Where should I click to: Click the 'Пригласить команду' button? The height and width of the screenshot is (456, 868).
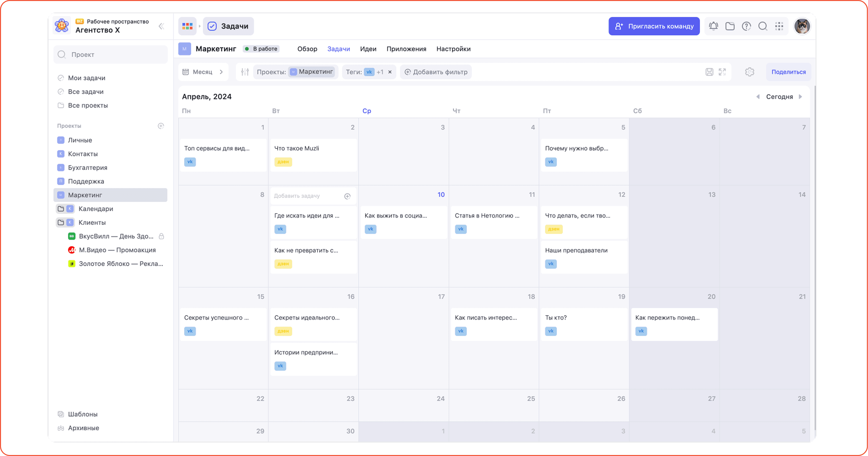pyautogui.click(x=654, y=26)
